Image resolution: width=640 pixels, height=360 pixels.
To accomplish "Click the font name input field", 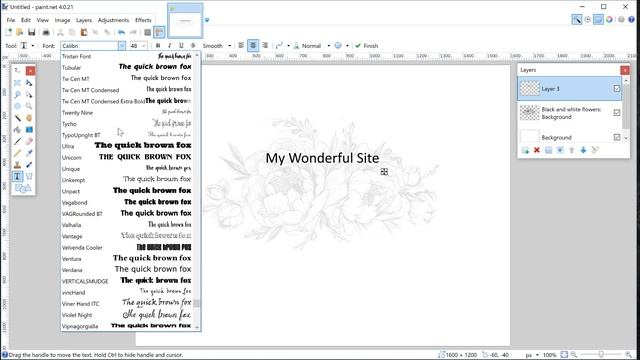I will (89, 46).
